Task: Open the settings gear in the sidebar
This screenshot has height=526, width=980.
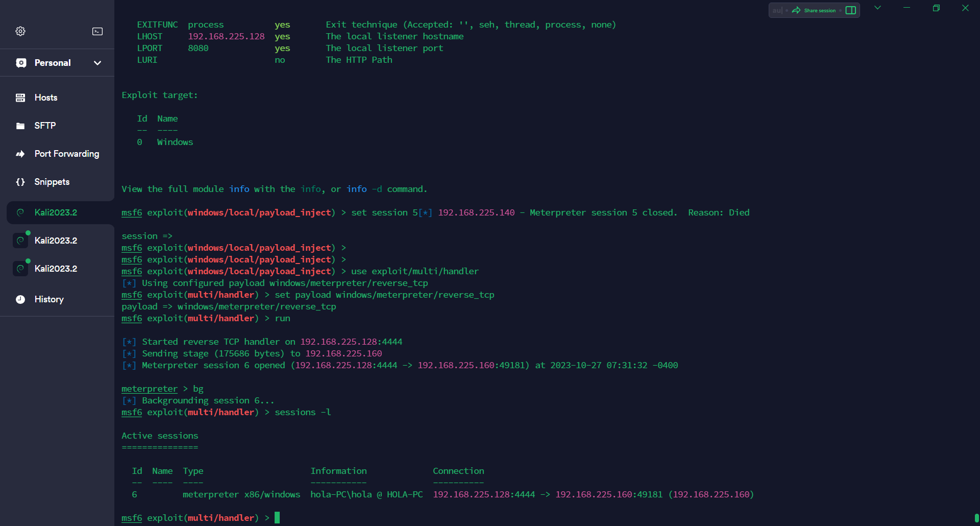Action: 20,31
